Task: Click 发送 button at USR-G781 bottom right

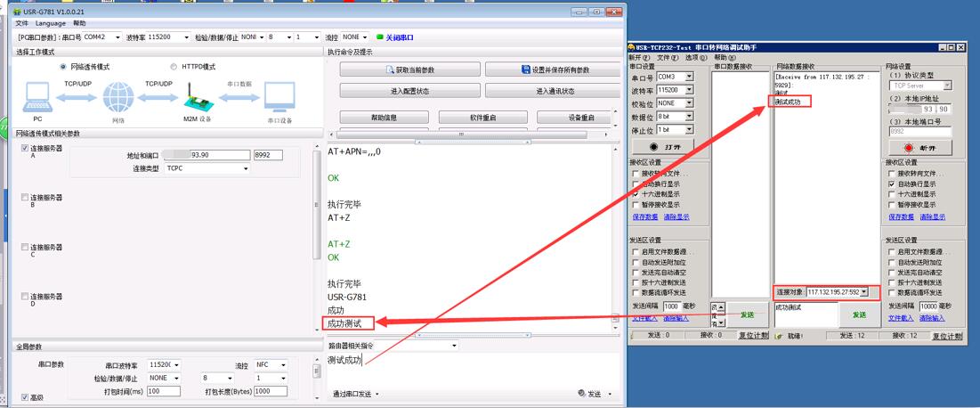Action: click(x=590, y=394)
